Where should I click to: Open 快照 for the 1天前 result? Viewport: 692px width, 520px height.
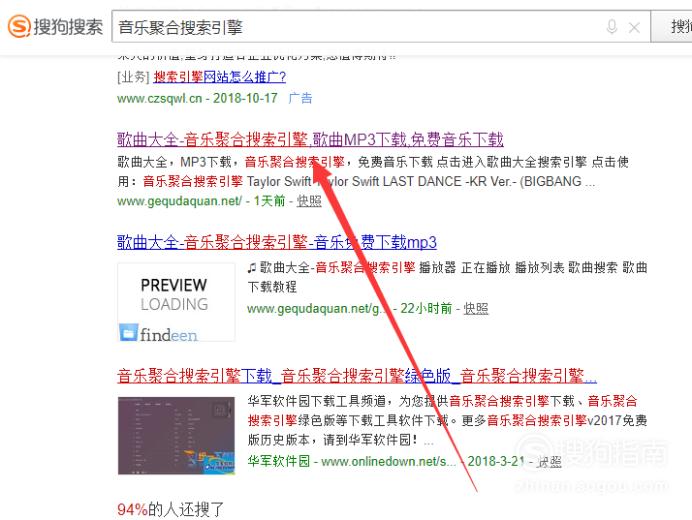[x=309, y=201]
